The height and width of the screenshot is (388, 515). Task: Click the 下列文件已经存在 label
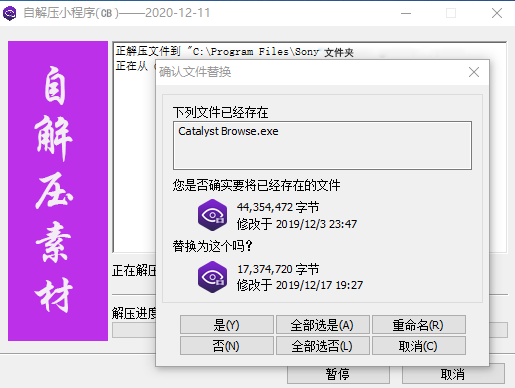point(220,112)
